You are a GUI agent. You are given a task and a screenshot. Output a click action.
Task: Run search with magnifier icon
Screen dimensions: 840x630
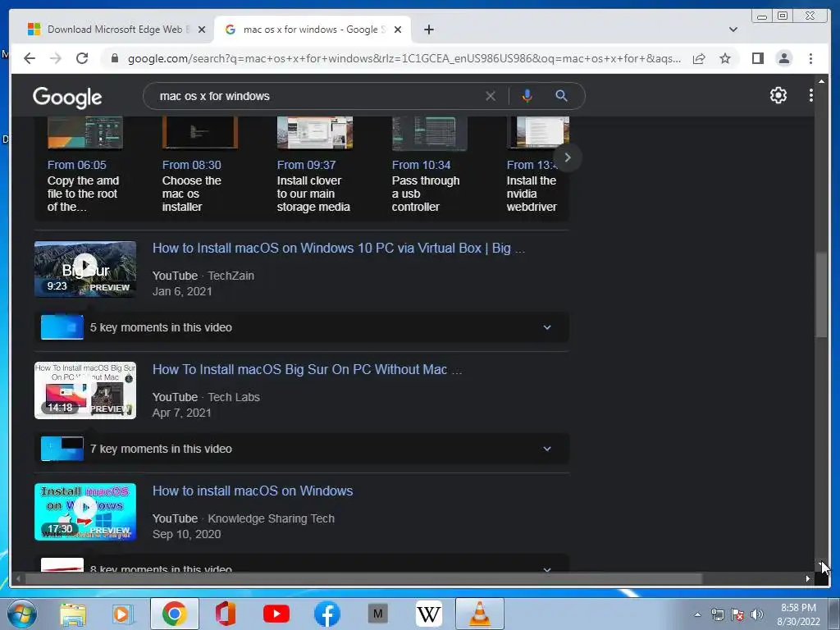561,96
